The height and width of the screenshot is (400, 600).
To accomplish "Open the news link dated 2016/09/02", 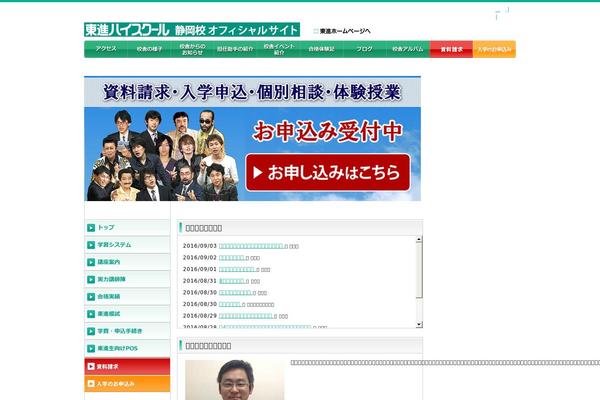I will click(232, 258).
